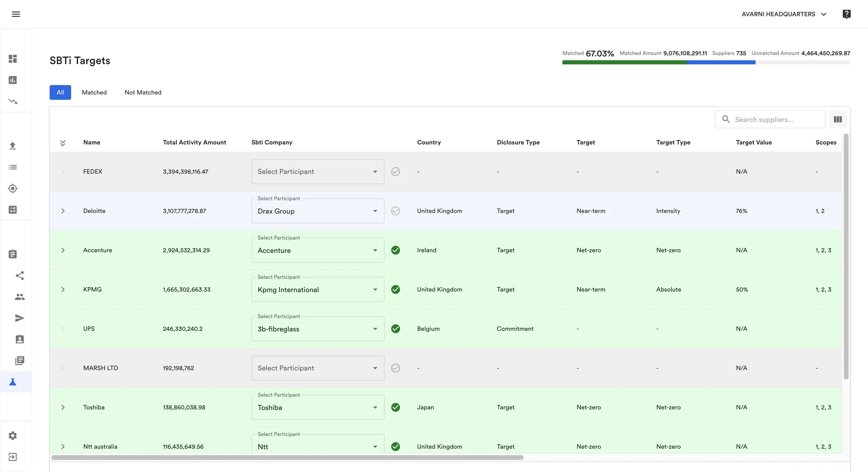
Task: Switch to the Matched tab
Action: [x=94, y=92]
